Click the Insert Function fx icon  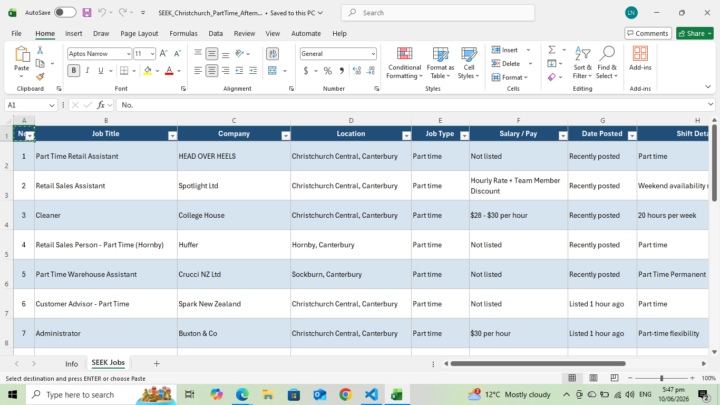coord(101,105)
